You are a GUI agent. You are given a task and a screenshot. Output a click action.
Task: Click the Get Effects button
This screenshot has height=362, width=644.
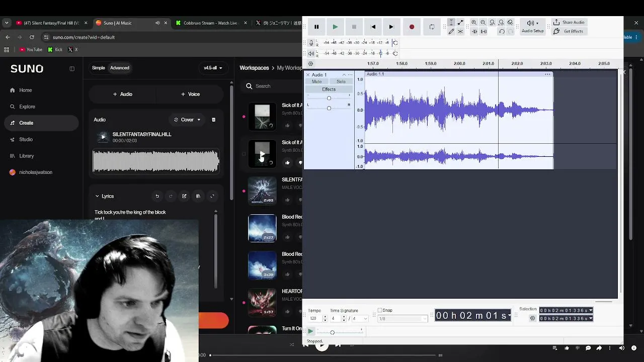coord(568,31)
